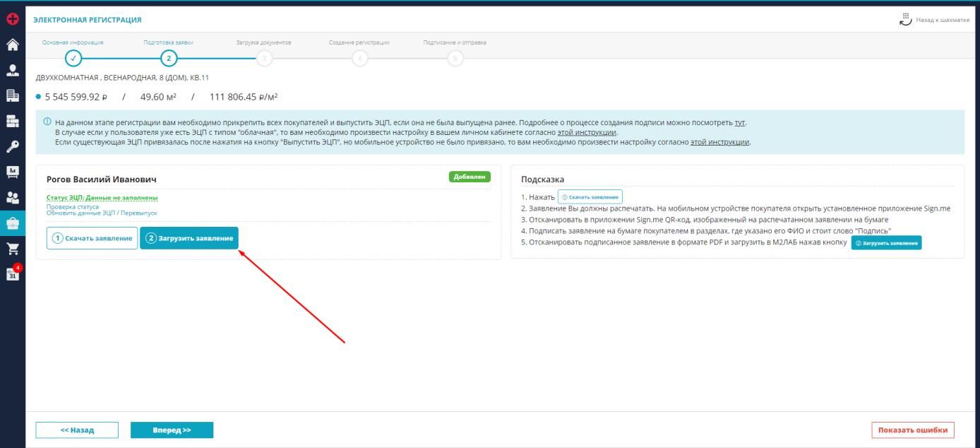Viewport: 980px width, 448px height.
Task: Click the briefcase icon in sidebar
Action: [x=13, y=223]
